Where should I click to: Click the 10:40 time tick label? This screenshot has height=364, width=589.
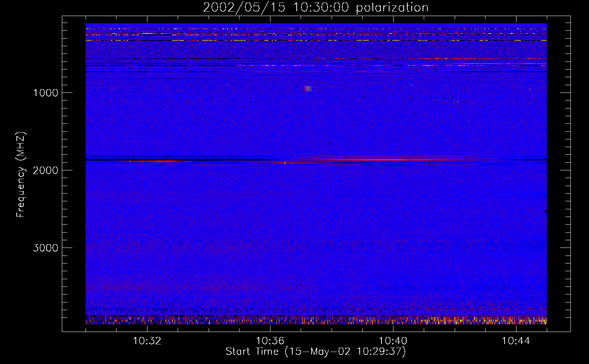(393, 341)
